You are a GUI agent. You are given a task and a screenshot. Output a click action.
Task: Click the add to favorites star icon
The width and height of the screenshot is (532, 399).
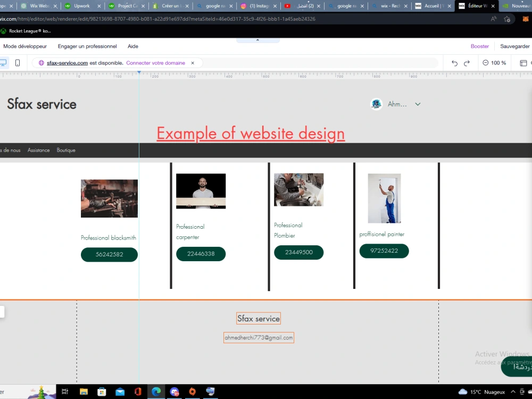(x=507, y=19)
